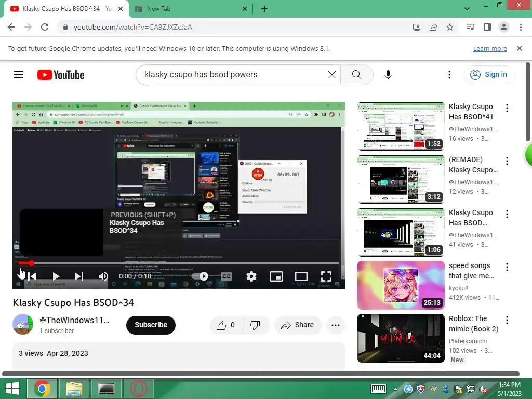The image size is (532, 399).
Task: Click the Sign in button
Action: tap(489, 75)
